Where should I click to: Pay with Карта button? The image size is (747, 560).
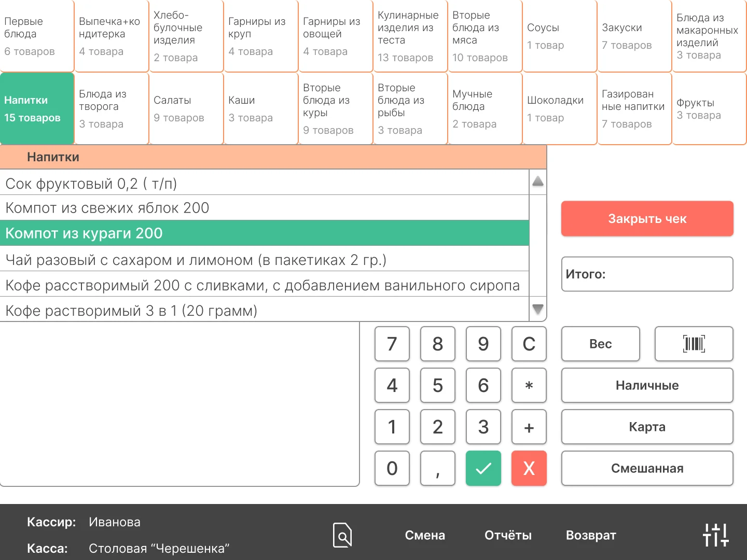tap(647, 427)
